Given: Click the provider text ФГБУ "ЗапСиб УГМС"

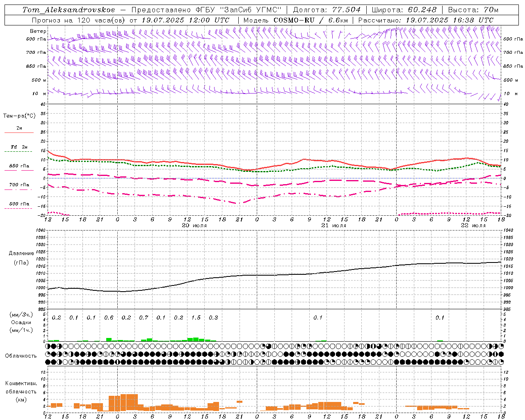Looking at the screenshot, I should [x=238, y=10].
